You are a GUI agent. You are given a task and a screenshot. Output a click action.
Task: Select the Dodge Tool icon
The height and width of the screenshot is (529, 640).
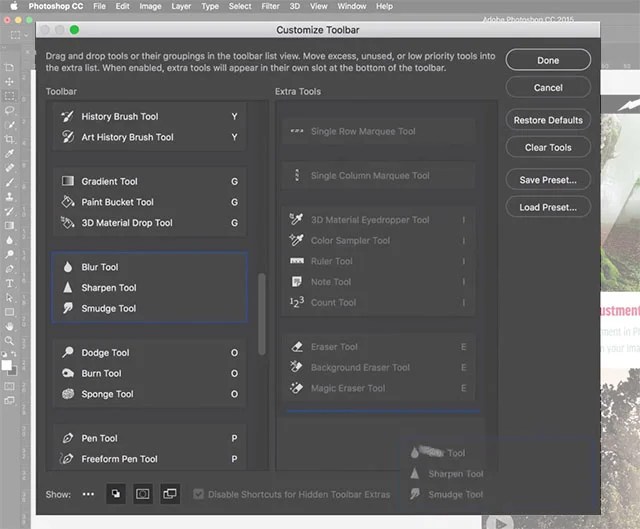(x=68, y=352)
